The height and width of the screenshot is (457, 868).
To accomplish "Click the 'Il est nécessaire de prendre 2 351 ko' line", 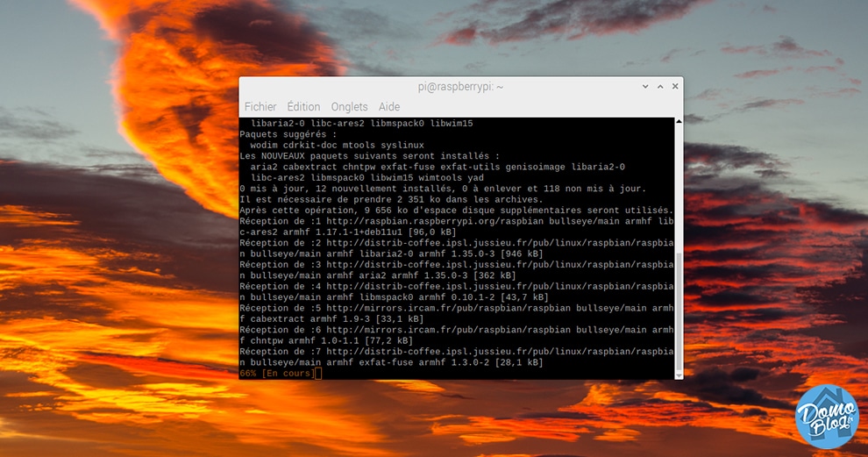I will pos(391,199).
